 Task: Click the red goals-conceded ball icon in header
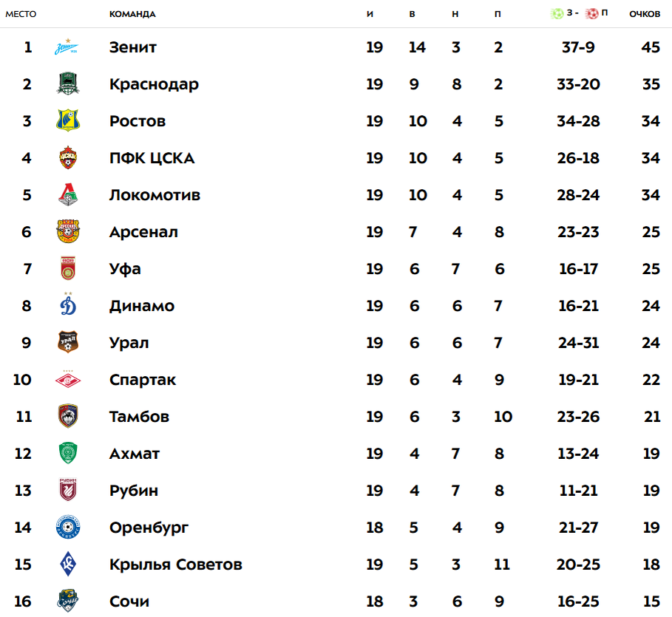[592, 14]
